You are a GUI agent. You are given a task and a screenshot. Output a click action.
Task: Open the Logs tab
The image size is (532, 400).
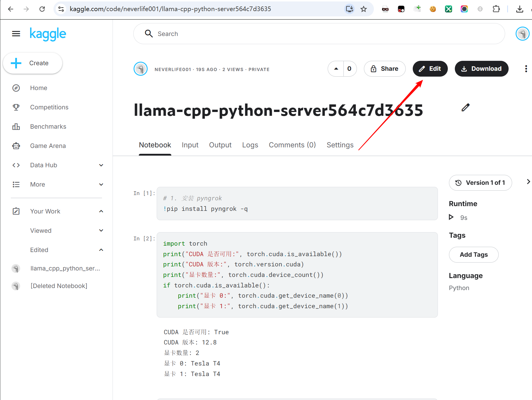click(x=250, y=145)
